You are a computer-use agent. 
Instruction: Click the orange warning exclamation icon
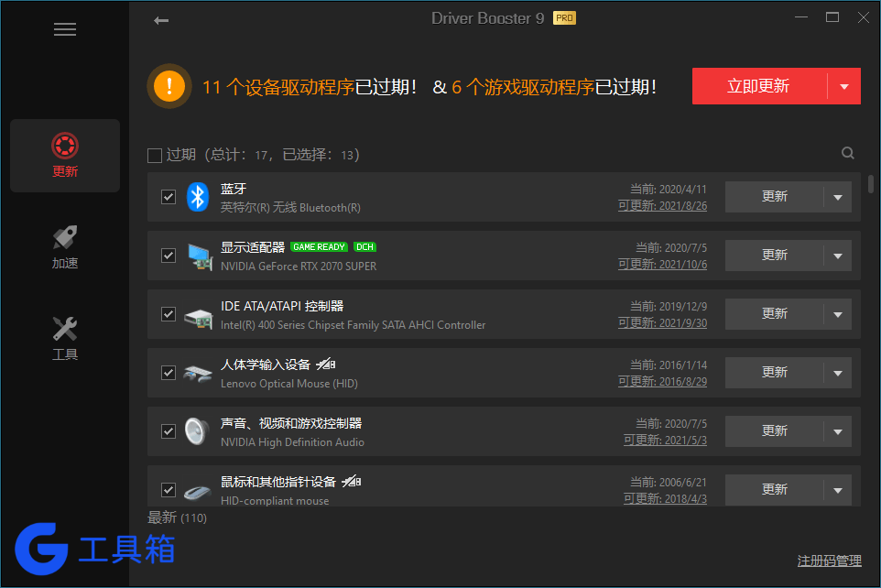click(x=169, y=86)
